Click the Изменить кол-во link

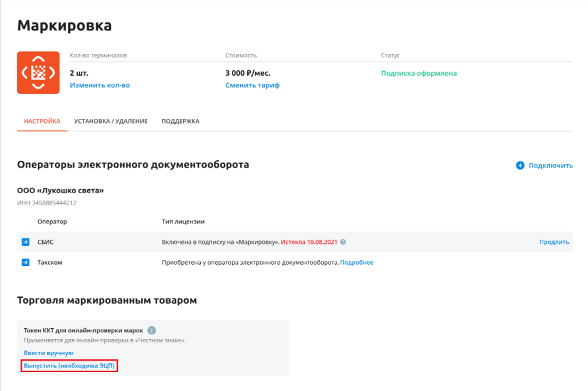pos(100,85)
